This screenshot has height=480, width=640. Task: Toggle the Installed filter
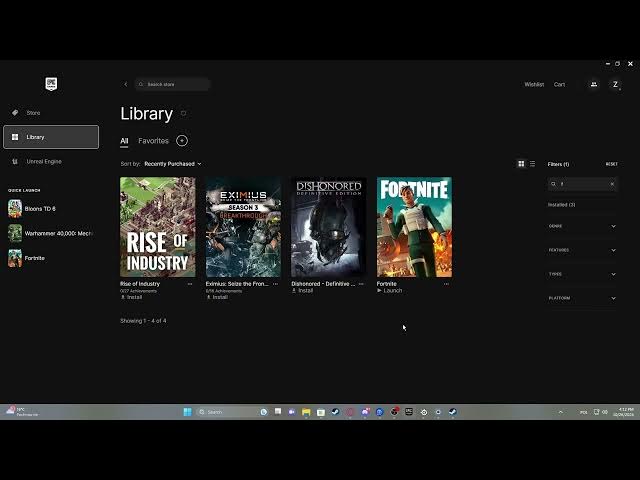pos(562,205)
